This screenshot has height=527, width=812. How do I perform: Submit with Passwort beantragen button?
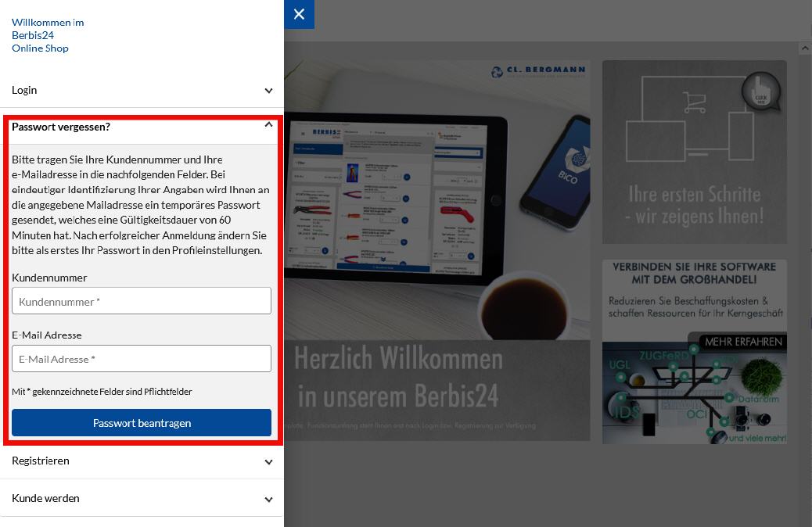pyautogui.click(x=142, y=423)
